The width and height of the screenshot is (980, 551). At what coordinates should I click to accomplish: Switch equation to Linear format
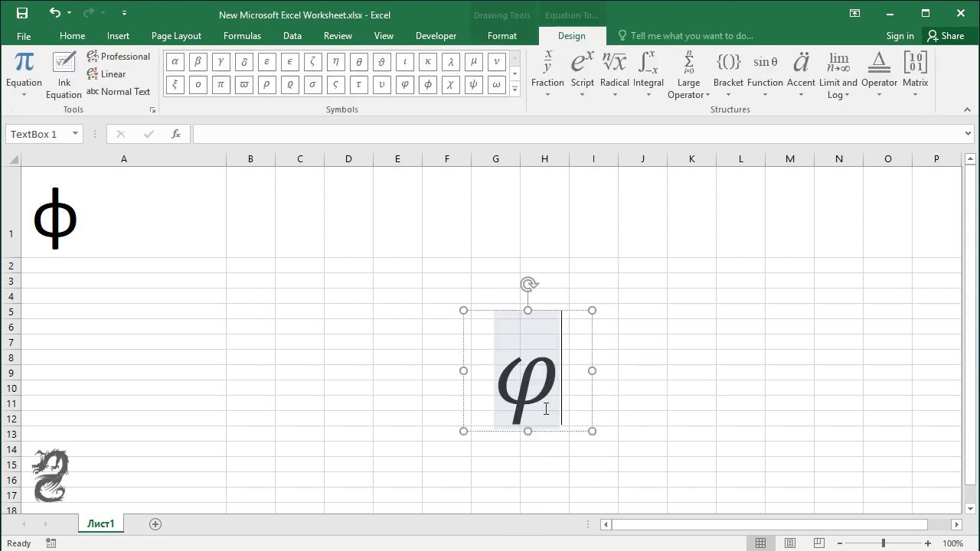[x=106, y=74]
